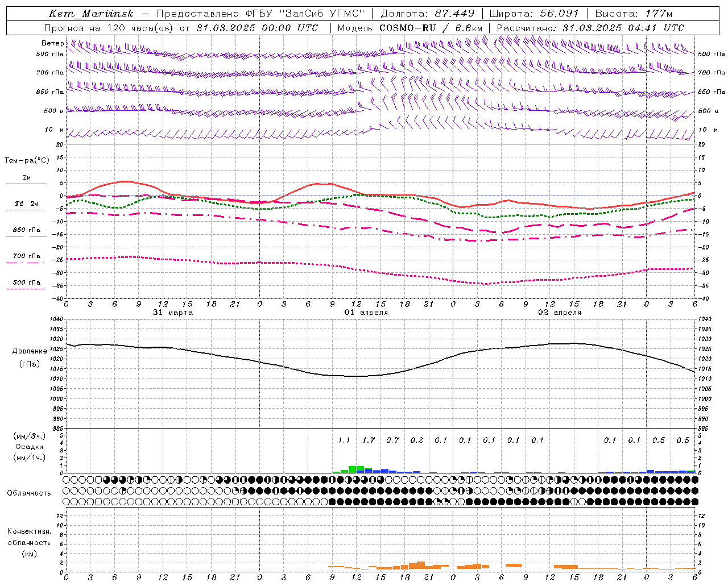This screenshot has height=582, width=728.
Task: Click the tallest green precipitation bar
Action: pyautogui.click(x=352, y=469)
